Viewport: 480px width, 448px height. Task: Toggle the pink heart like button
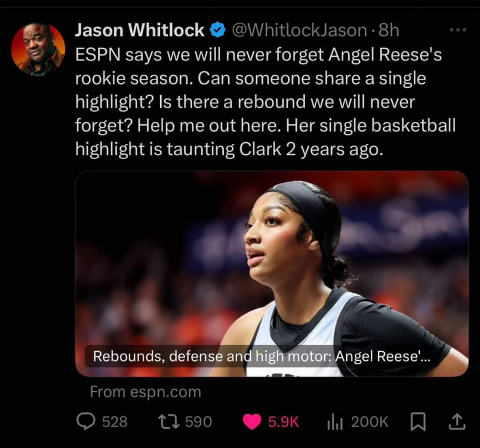pyautogui.click(x=252, y=422)
